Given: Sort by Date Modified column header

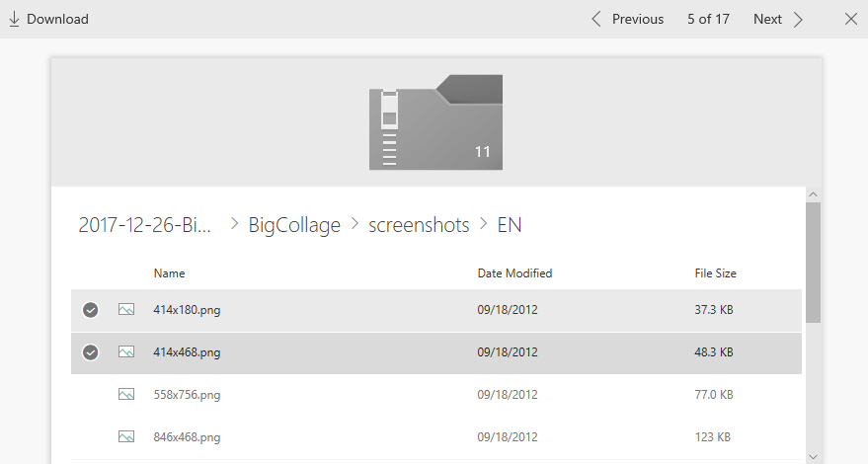Looking at the screenshot, I should click(514, 273).
